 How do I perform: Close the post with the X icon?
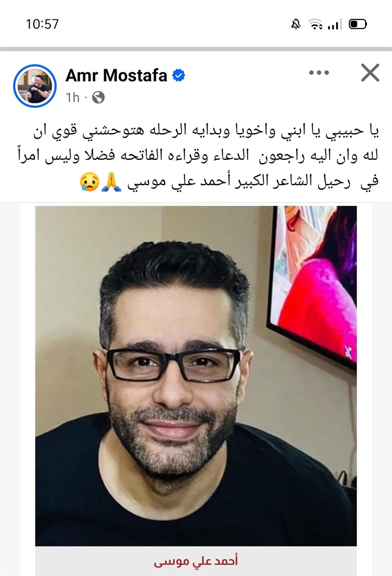pyautogui.click(x=370, y=73)
